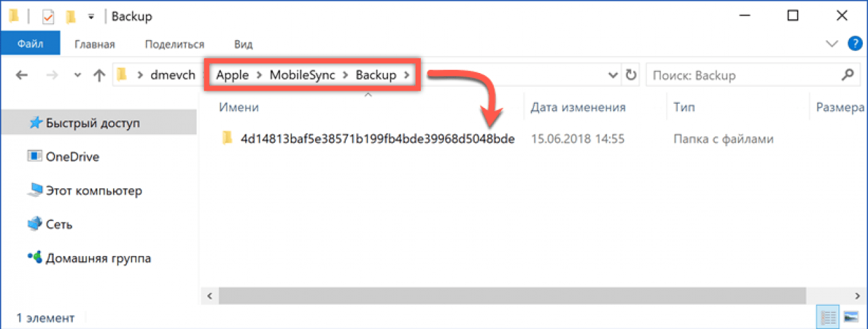Click the Back navigation arrow

point(22,75)
